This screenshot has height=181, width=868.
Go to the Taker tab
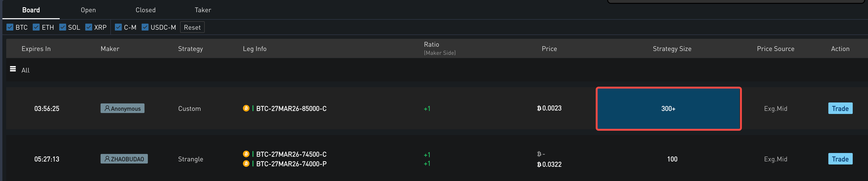click(x=203, y=10)
